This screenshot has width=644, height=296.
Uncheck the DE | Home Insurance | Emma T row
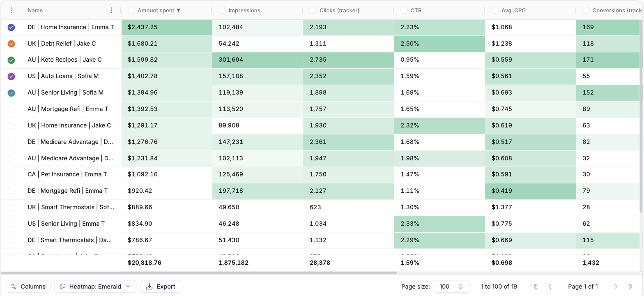[11, 27]
